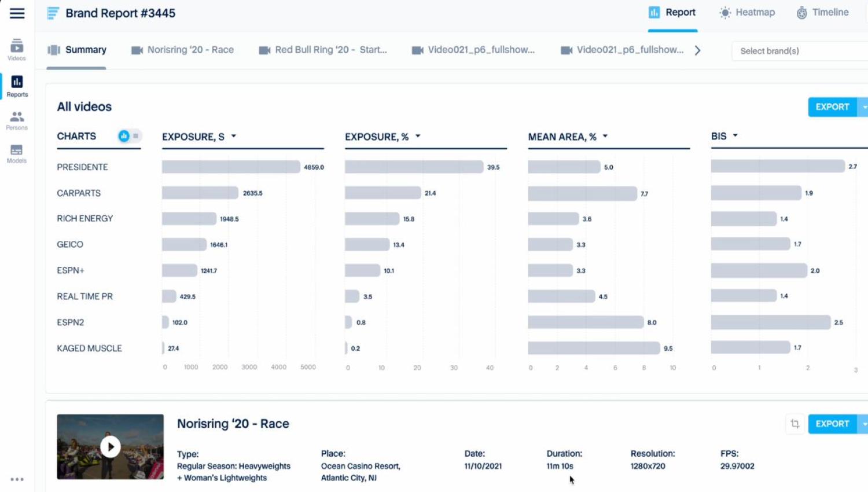Click the KAGED MUSCLE 9.5 mean area bar
Screen dimensions: 868x492
[594, 348]
